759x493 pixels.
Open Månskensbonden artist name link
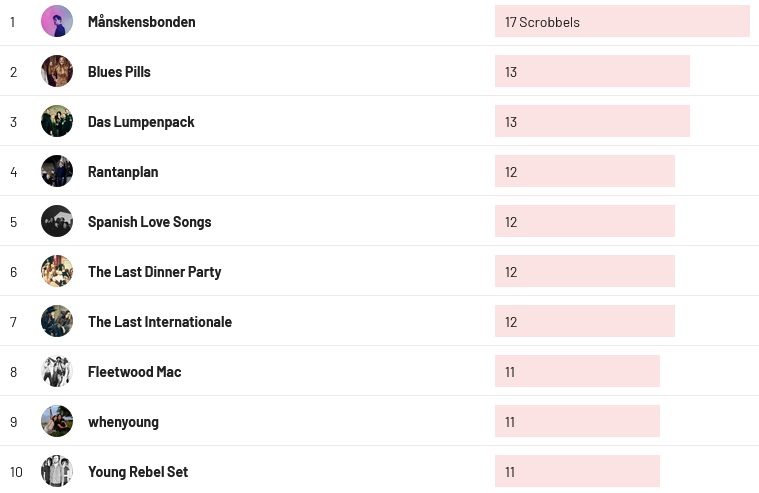point(141,22)
